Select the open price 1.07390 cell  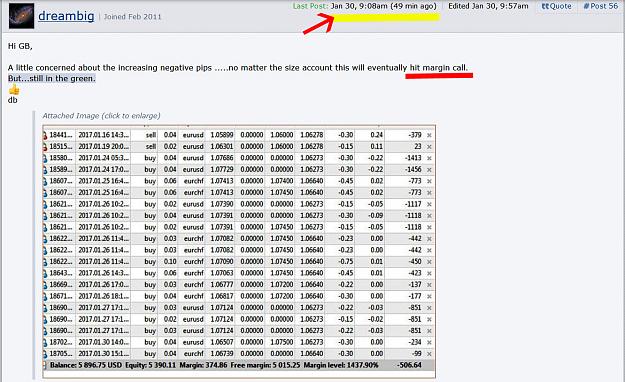(222, 204)
